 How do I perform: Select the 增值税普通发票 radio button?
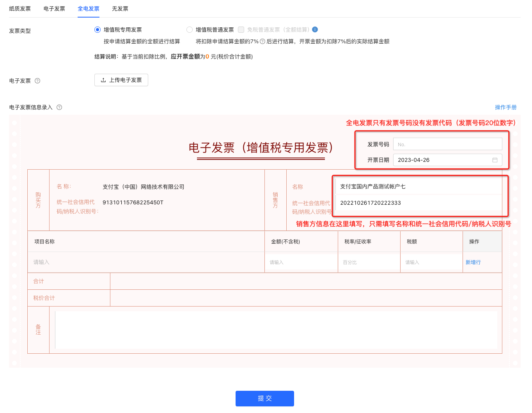[190, 30]
